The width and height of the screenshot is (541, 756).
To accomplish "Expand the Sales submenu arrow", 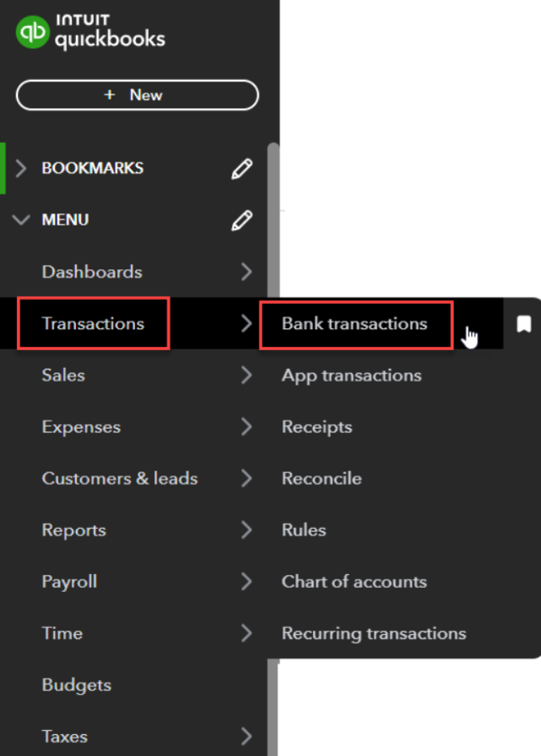I will 247,375.
